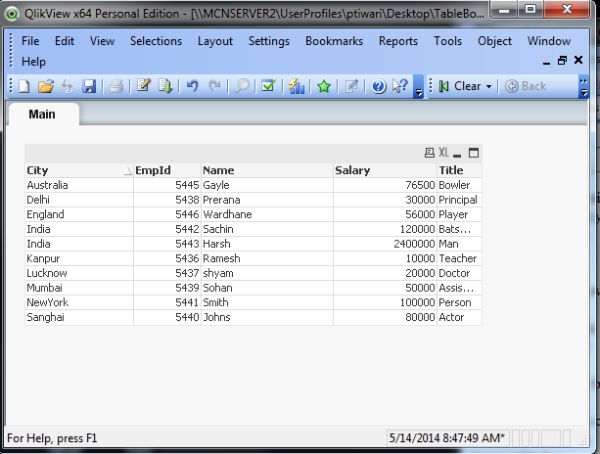Click the Clear selections button
The image size is (600, 454).
pyautogui.click(x=460, y=86)
